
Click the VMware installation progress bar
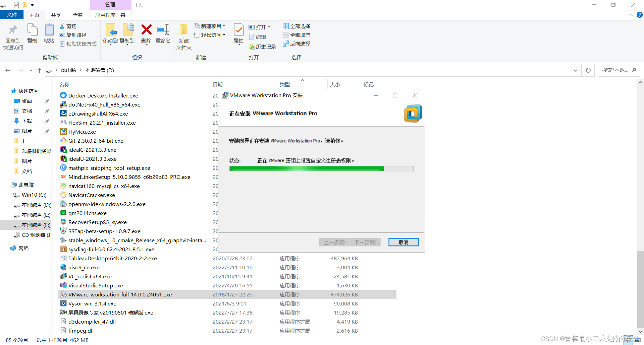coord(321,169)
